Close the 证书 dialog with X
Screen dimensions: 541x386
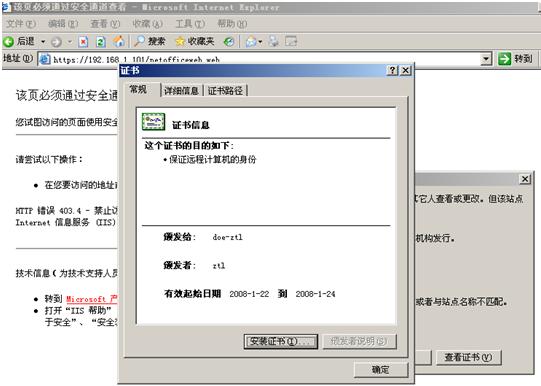(x=405, y=71)
